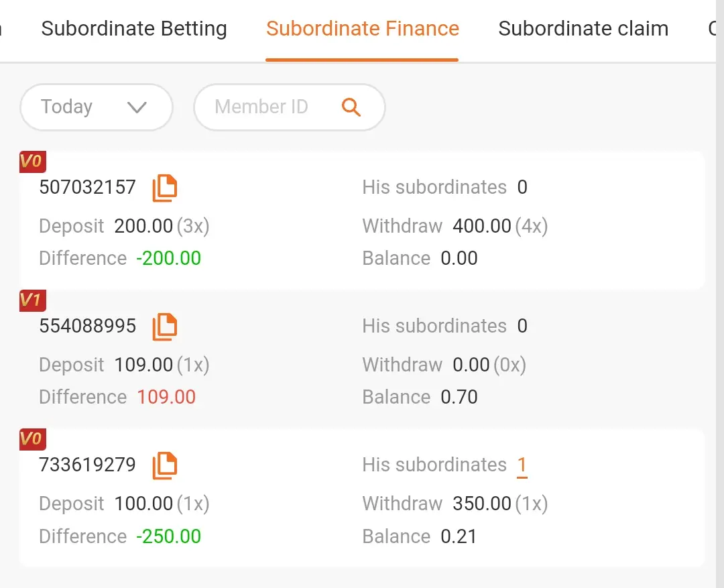Viewport: 724px width, 588px height.
Task: Click V0 badge above member 733619279
Action: click(x=33, y=438)
